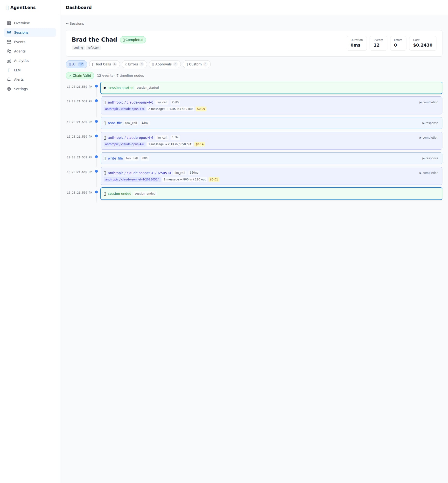Click the write_file event name
Viewport: 448px width, 483px height.
(115, 158)
